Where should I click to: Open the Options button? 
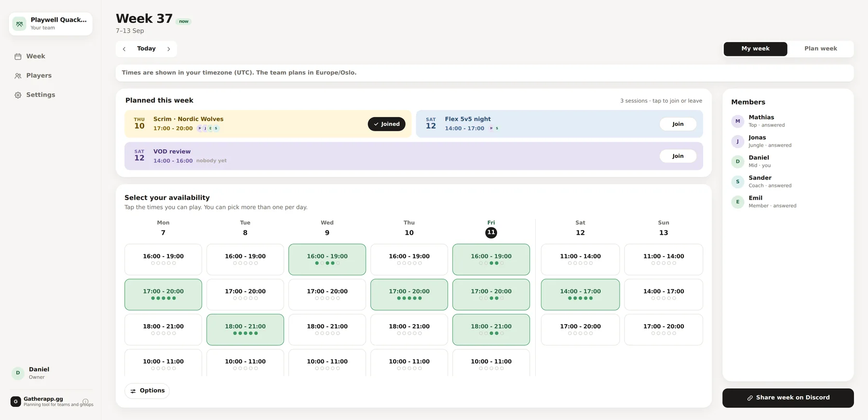(147, 391)
